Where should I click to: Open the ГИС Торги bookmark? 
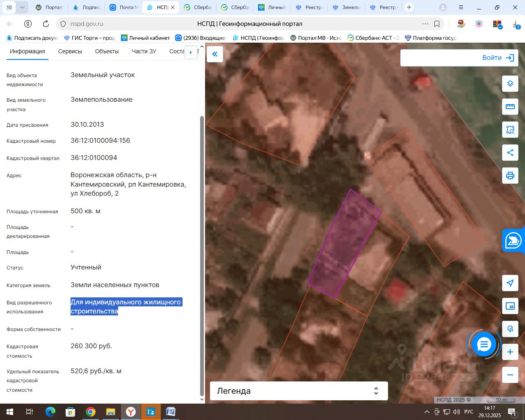point(89,38)
